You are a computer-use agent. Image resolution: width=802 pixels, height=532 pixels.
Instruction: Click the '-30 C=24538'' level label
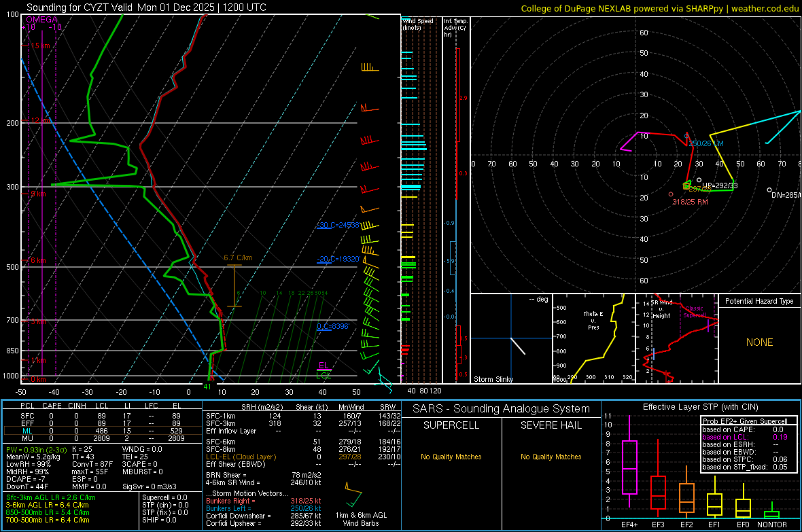[x=338, y=225]
